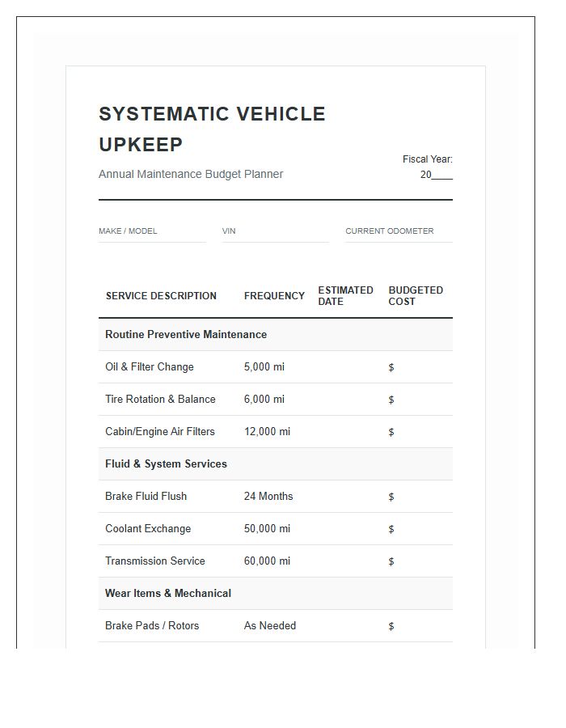Screen dimensions: 566x728
Task: Click the '5,000 mi' frequency cell
Action: 264,366
